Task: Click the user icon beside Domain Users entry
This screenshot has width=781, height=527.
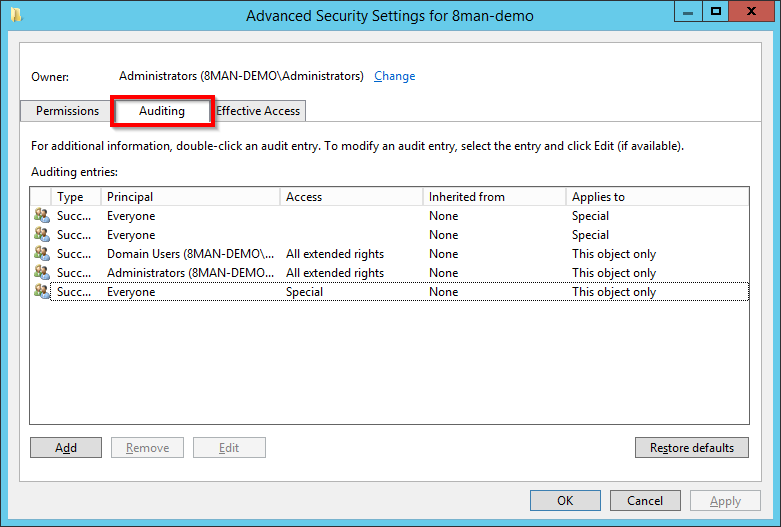Action: tap(42, 254)
